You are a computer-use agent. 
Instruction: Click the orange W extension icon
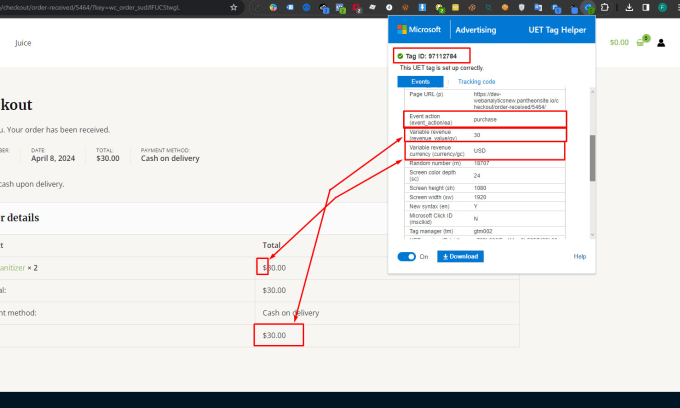tap(405, 7)
